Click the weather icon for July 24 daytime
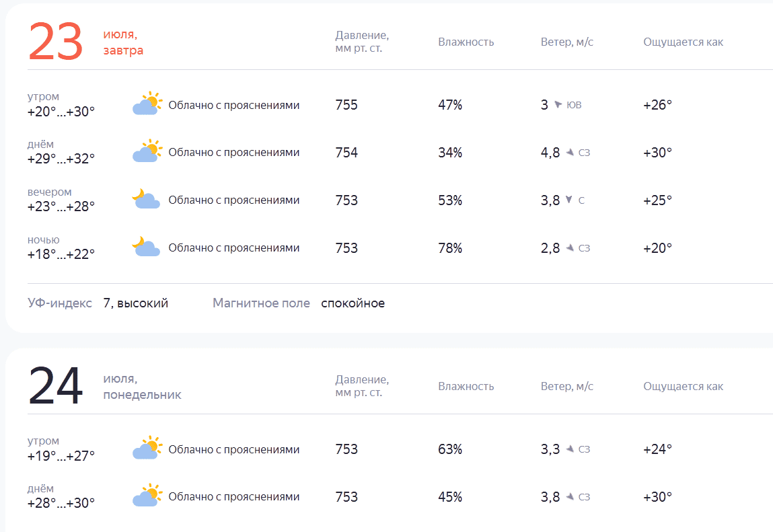The width and height of the screenshot is (773, 532). (147, 496)
